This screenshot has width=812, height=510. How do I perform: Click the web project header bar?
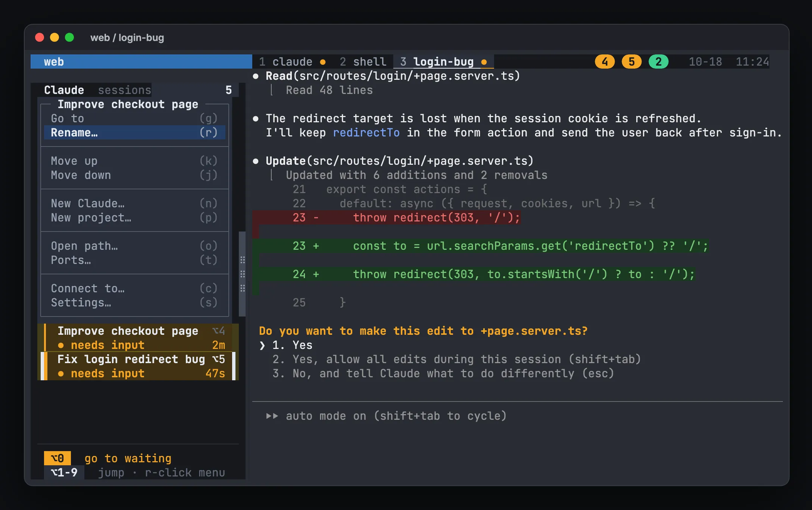coord(141,62)
